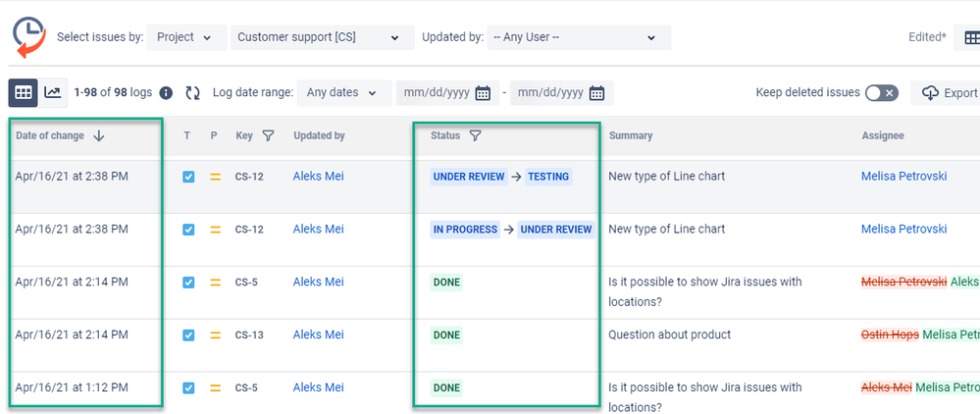
Task: Click the column manager grid icon beside Edited
Action: point(972,37)
